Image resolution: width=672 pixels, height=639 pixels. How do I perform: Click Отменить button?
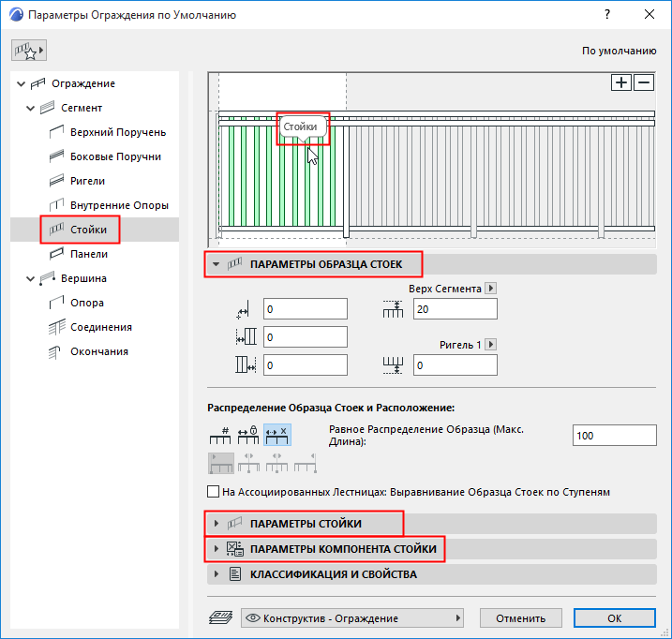pyautogui.click(x=521, y=618)
